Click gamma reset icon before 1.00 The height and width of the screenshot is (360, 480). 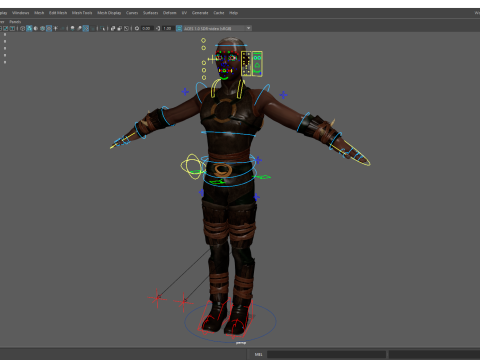[x=158, y=28]
